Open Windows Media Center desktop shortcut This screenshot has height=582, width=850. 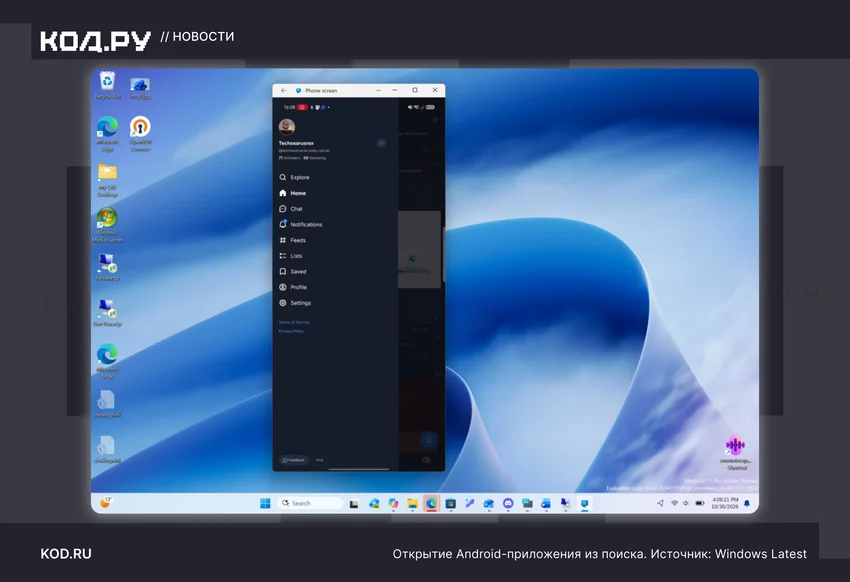click(107, 225)
